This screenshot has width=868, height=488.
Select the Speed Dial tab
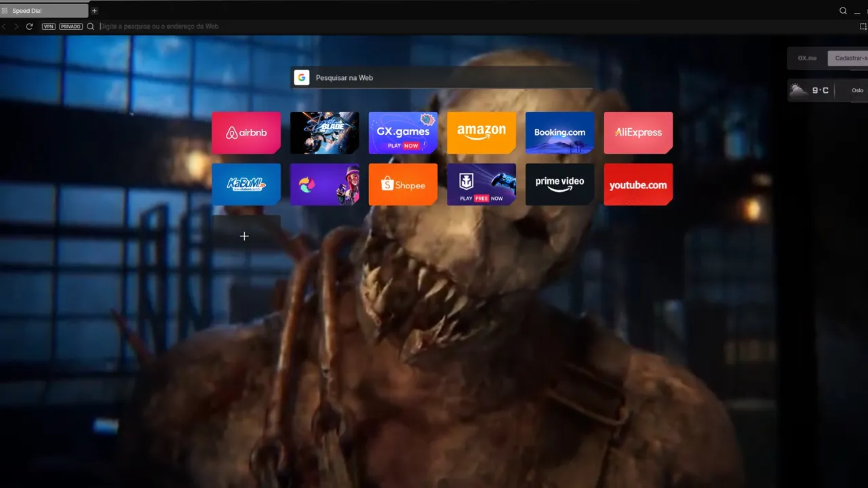[x=44, y=11]
